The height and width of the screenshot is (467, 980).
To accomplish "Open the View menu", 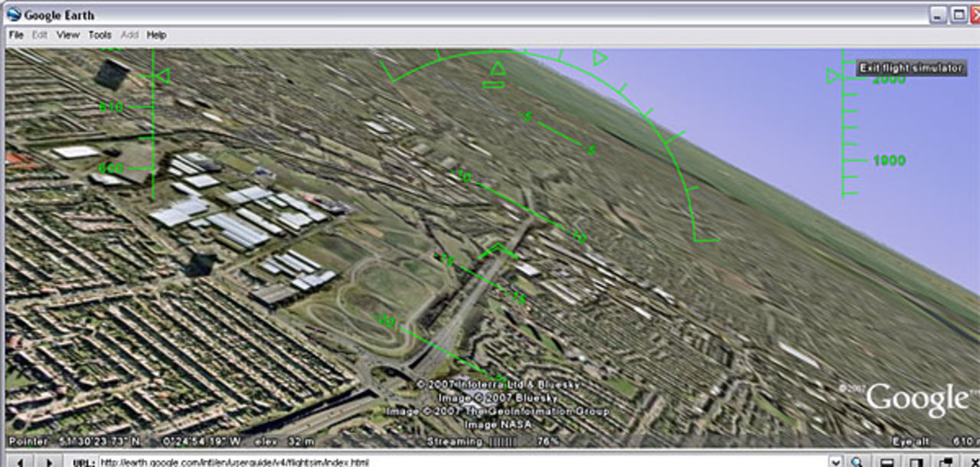I will click(x=68, y=34).
